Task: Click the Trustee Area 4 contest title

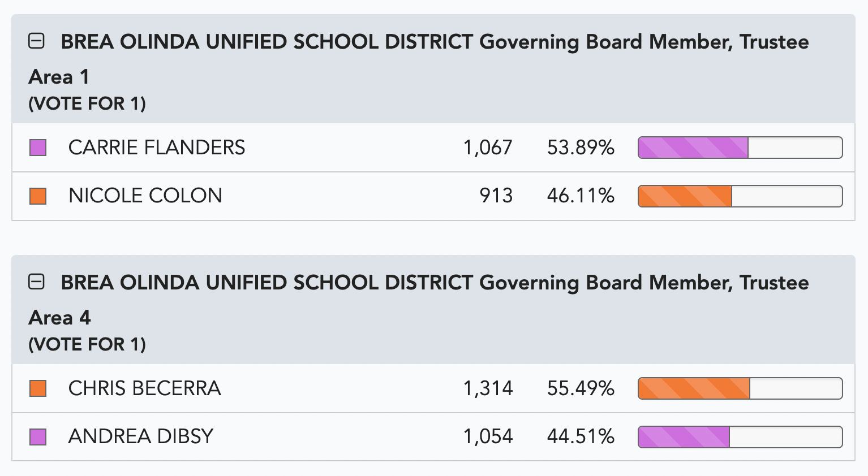Action: coord(419,300)
